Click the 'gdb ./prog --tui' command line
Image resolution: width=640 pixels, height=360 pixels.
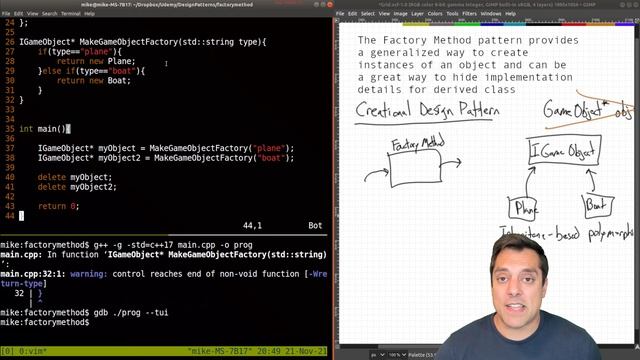coord(131,313)
